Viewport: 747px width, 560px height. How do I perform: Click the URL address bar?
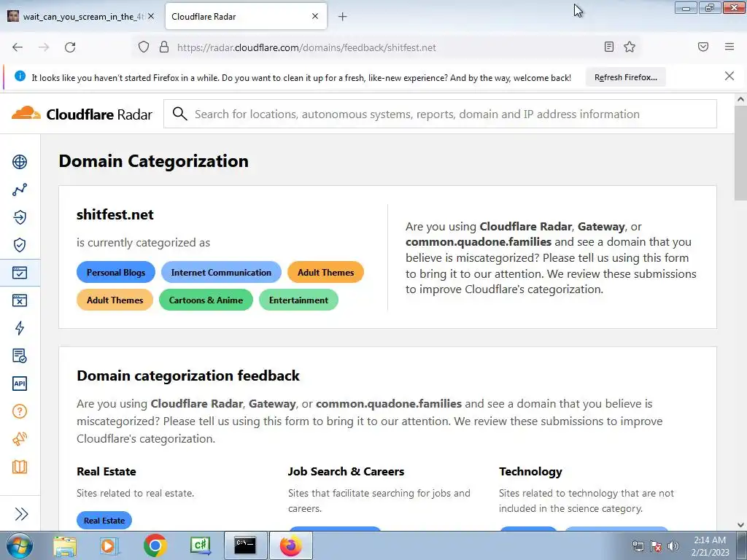(386, 47)
